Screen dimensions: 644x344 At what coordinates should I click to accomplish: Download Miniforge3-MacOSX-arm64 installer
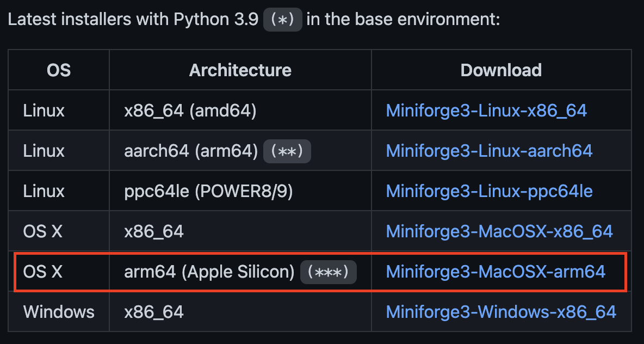[x=496, y=272]
